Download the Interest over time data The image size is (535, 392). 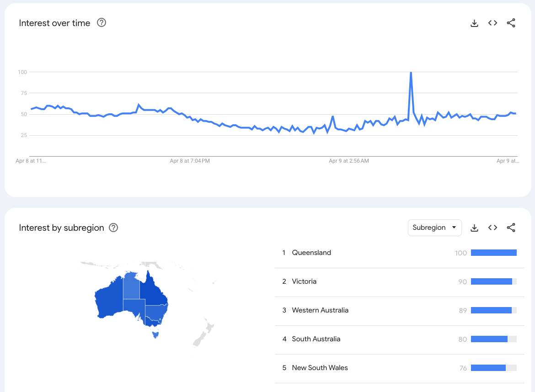(x=474, y=23)
